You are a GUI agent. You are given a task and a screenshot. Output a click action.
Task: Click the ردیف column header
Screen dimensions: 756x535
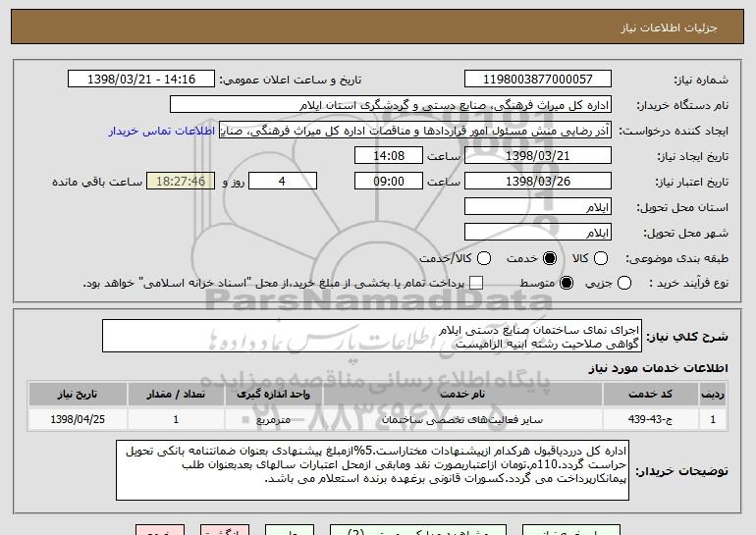(x=713, y=395)
